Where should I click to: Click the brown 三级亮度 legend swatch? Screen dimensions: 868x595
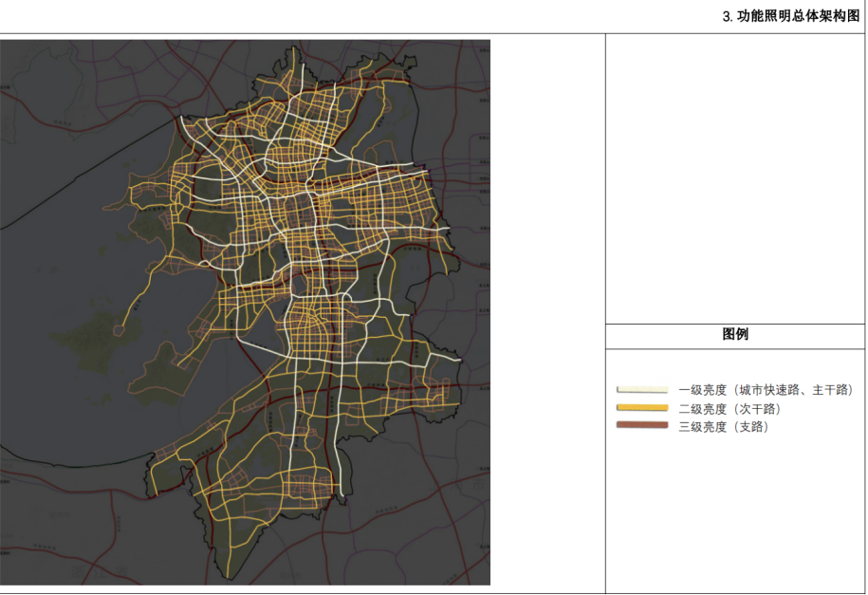(x=643, y=426)
